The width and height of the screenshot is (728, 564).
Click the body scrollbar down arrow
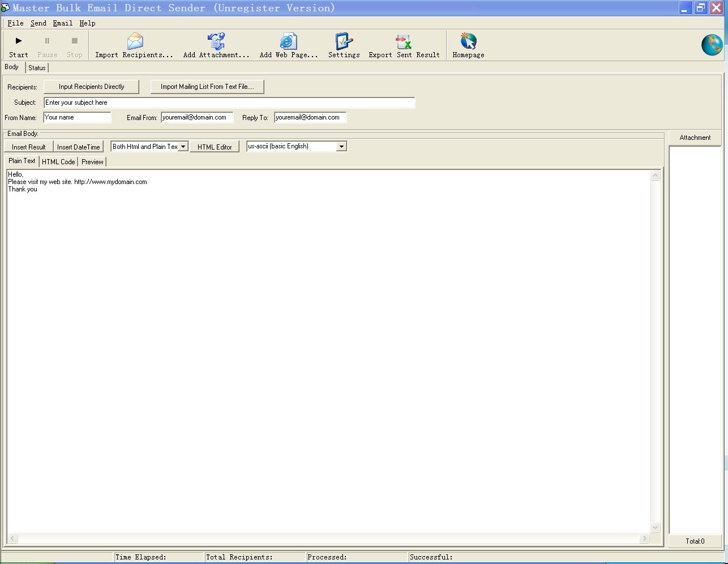click(x=655, y=527)
